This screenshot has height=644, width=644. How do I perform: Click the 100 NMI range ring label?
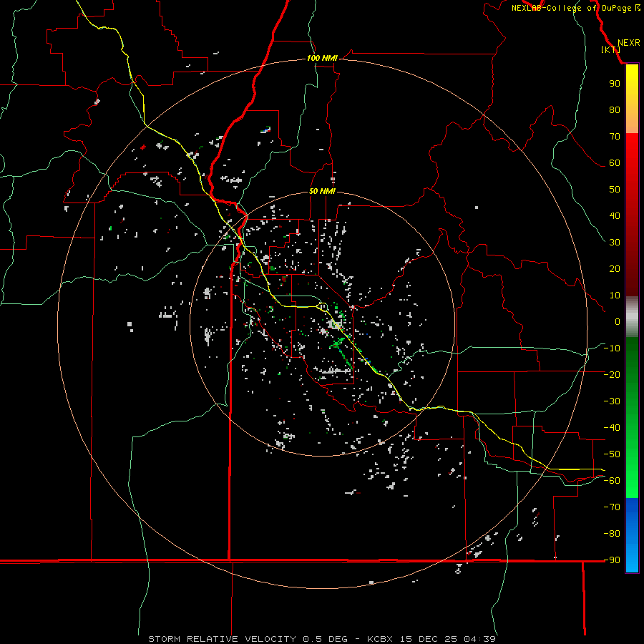(x=322, y=59)
